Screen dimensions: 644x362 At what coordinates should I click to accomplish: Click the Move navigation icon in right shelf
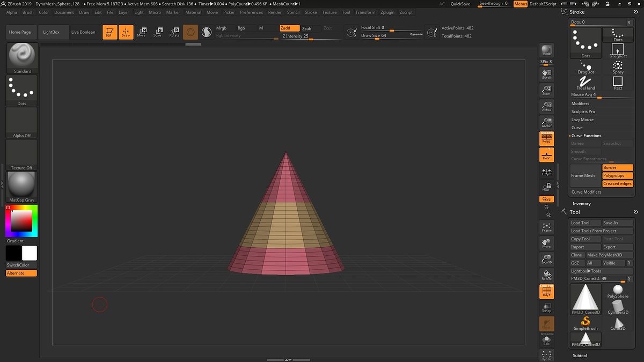click(x=546, y=243)
